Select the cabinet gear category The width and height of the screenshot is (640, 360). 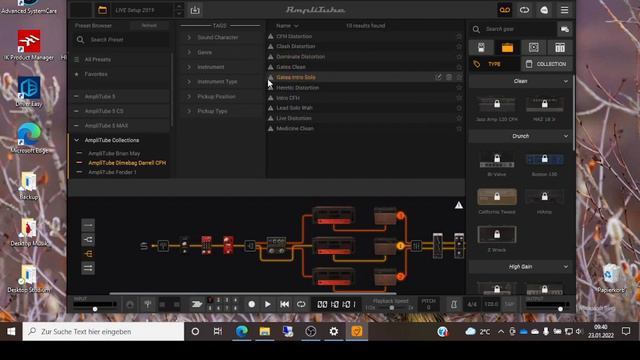[533, 47]
